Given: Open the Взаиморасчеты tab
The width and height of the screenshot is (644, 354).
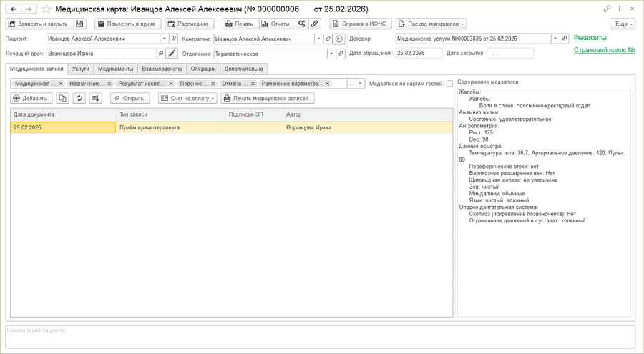Looking at the screenshot, I should pyautogui.click(x=162, y=69).
